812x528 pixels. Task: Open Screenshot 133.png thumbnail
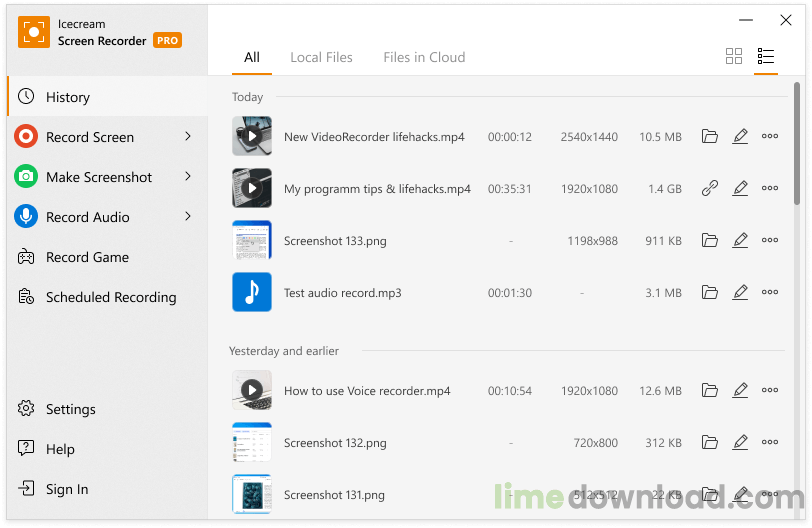(252, 240)
